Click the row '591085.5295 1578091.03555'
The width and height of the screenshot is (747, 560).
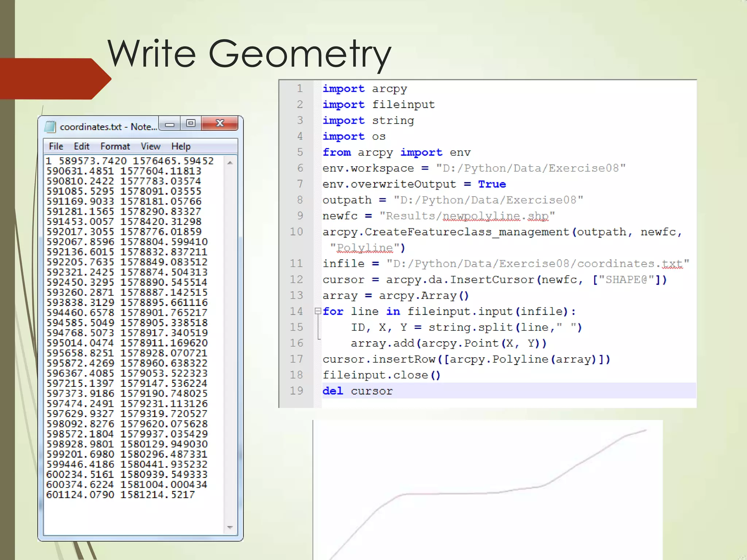(x=124, y=191)
